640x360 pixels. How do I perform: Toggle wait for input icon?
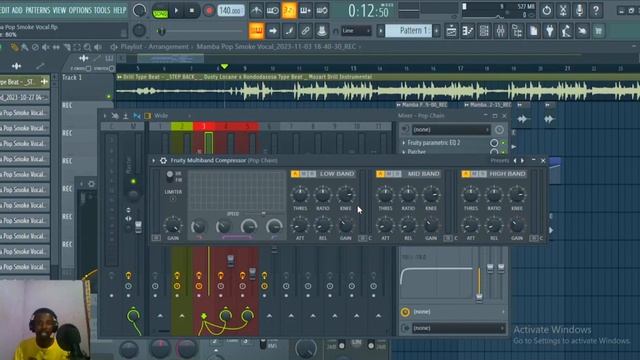(273, 11)
